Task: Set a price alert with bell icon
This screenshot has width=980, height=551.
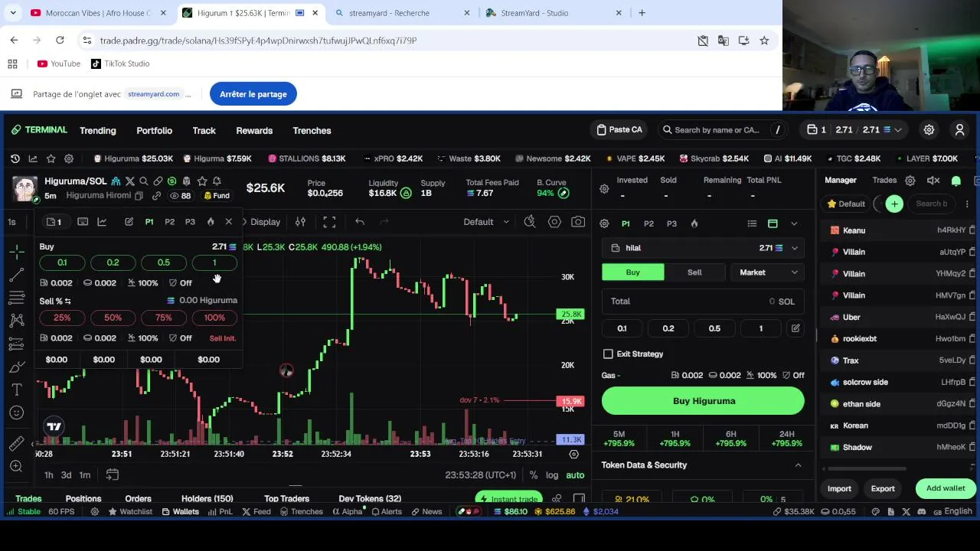Action: point(217,181)
